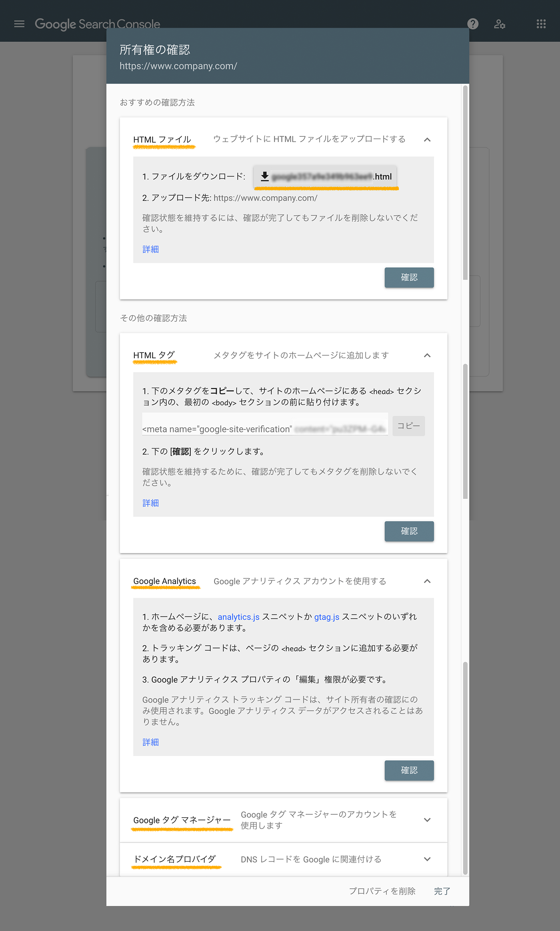Open the gtag.js link
Screen dimensions: 560x931
326,617
